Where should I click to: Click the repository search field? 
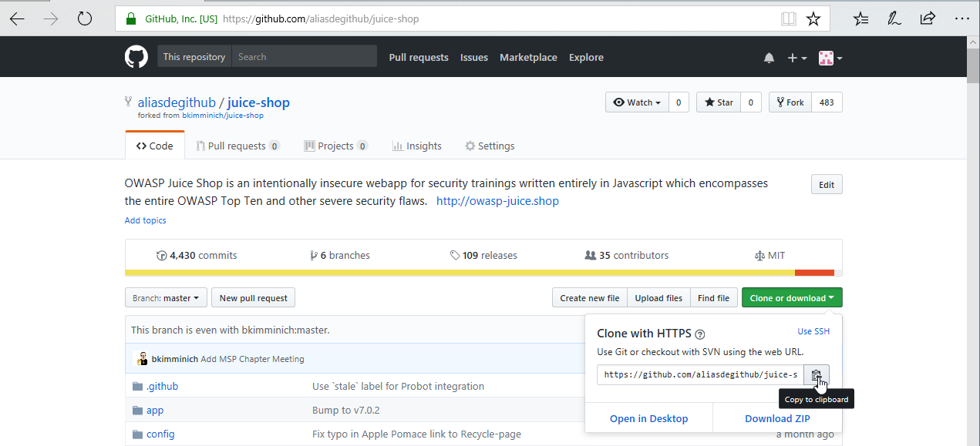click(x=304, y=57)
